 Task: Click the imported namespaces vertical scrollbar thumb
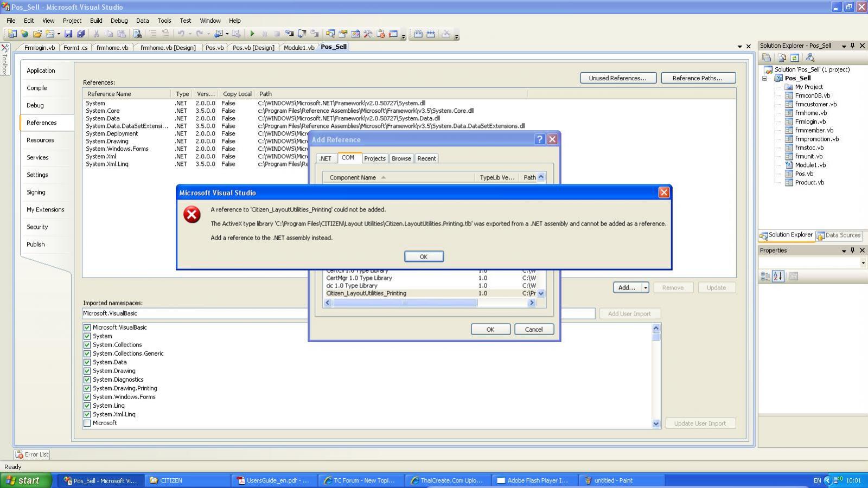point(656,337)
